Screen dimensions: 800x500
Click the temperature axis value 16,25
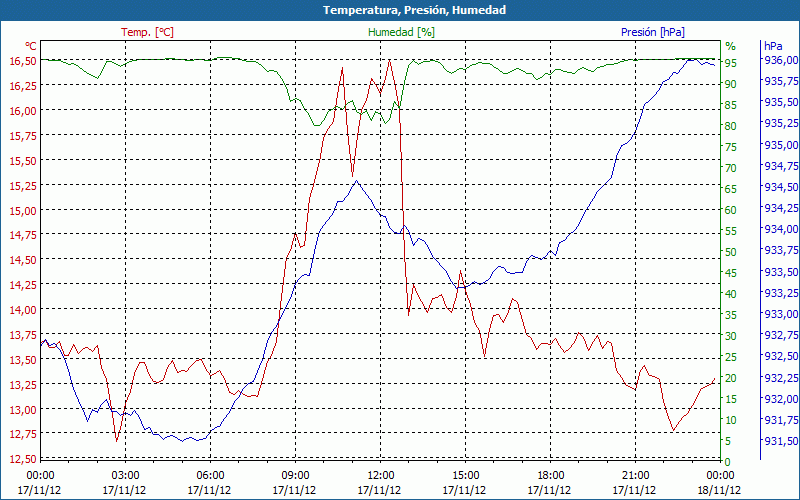(x=23, y=85)
